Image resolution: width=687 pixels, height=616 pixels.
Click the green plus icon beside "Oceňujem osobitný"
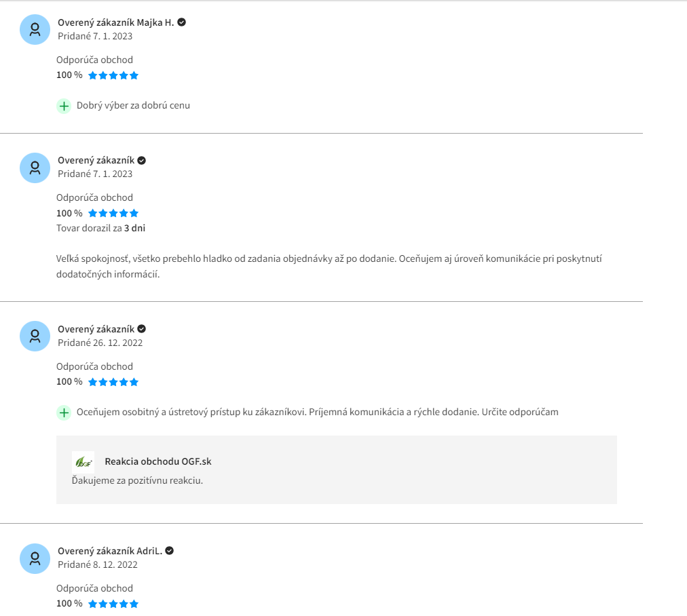64,412
